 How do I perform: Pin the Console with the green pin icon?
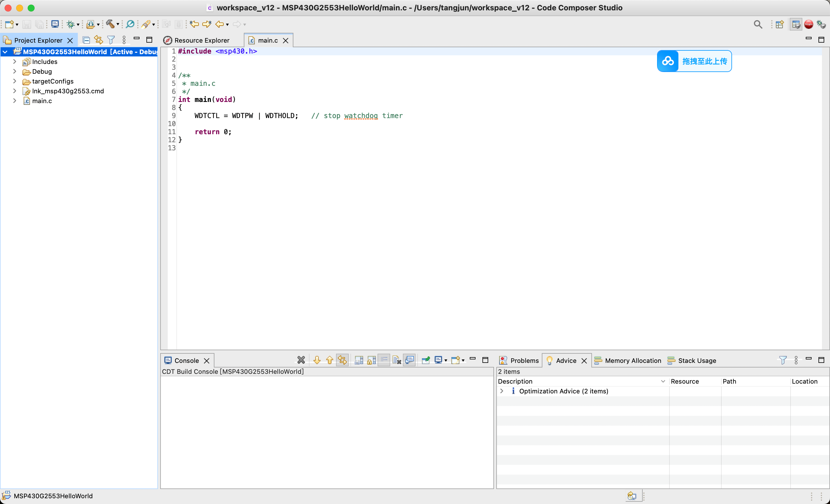point(426,360)
